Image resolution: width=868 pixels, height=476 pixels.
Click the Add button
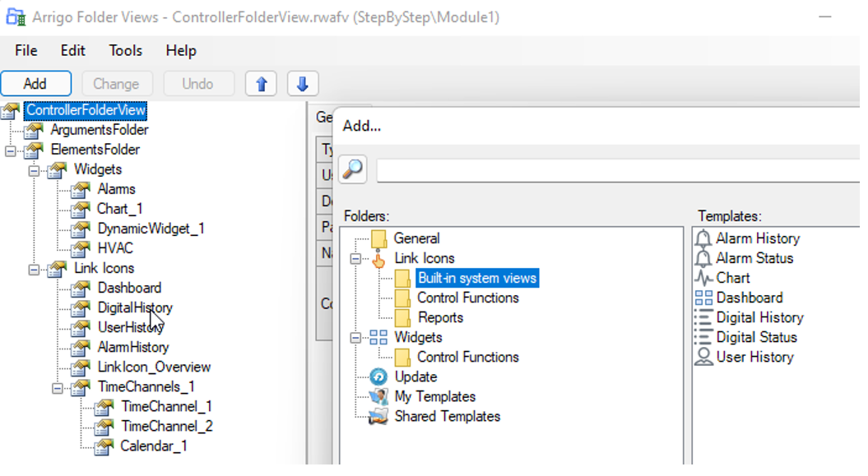36,84
